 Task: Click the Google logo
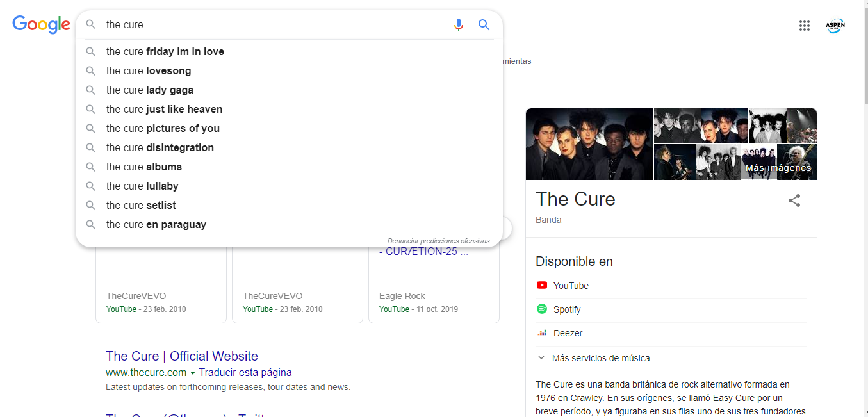pyautogui.click(x=41, y=24)
